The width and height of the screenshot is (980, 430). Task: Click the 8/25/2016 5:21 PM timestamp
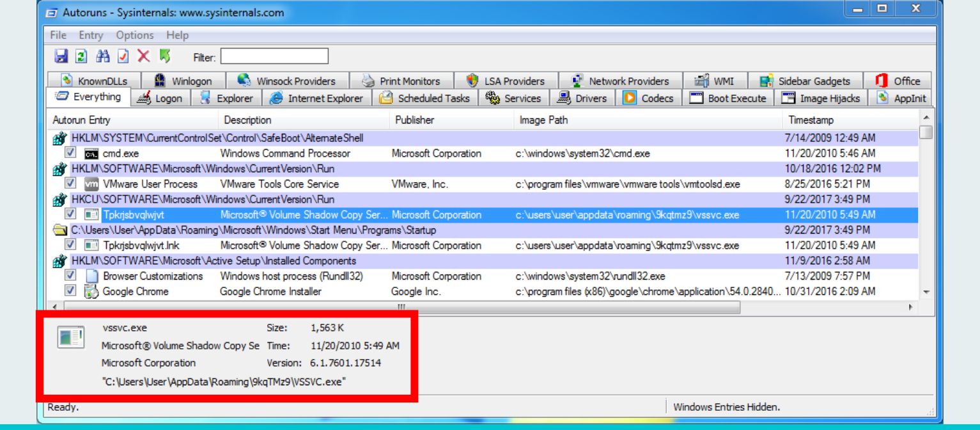[827, 184]
